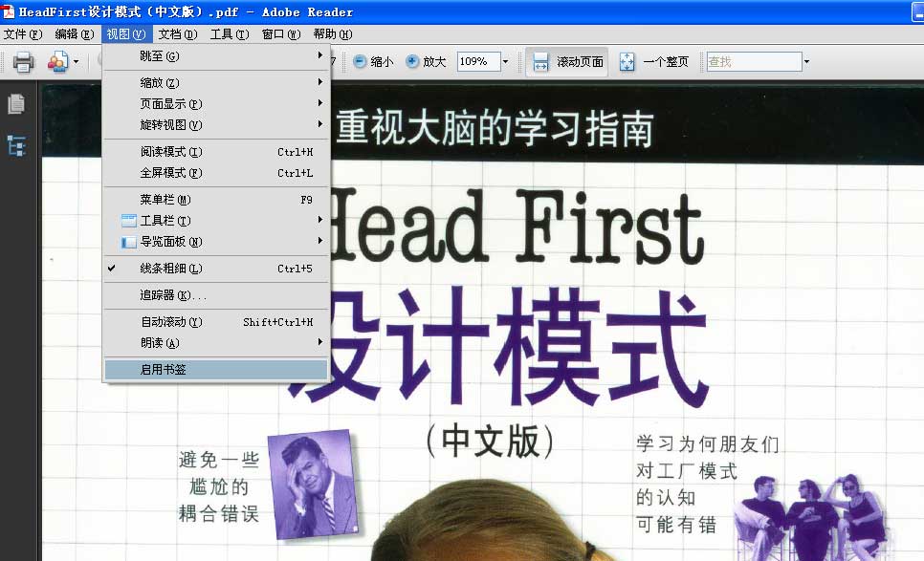
Task: Expand the 跳至 submenu
Action: pos(215,56)
